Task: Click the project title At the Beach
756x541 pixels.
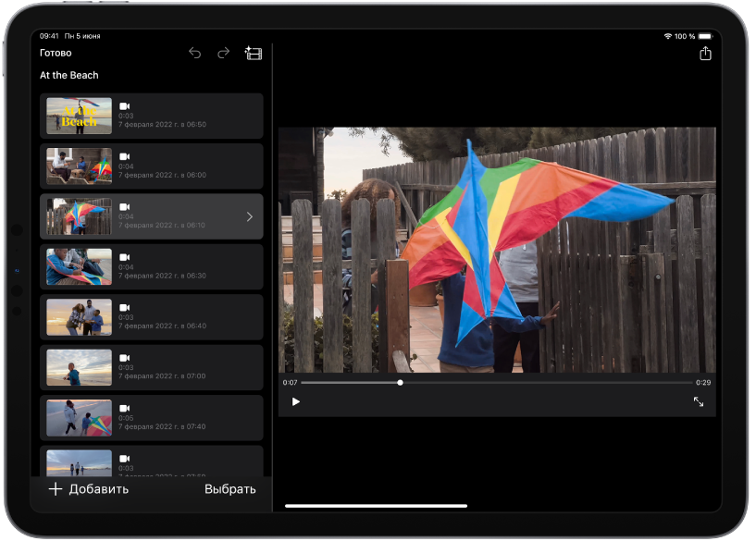Action: (x=69, y=75)
